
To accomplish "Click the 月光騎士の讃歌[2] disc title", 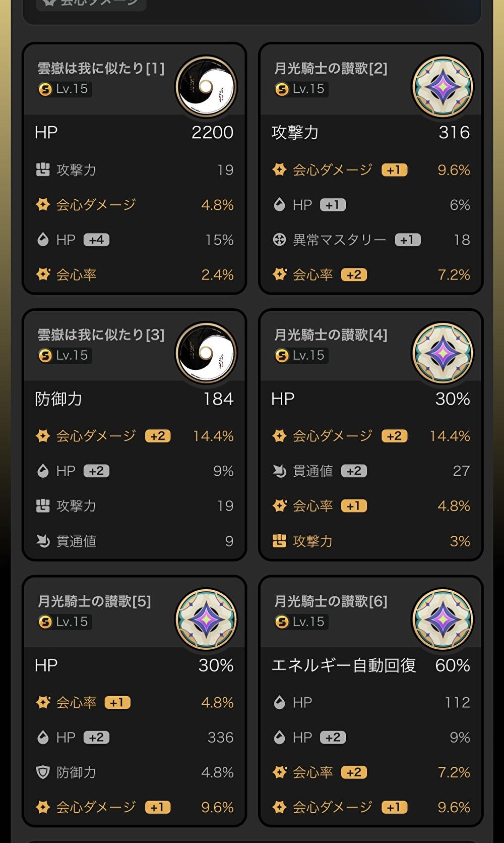I will (x=331, y=68).
